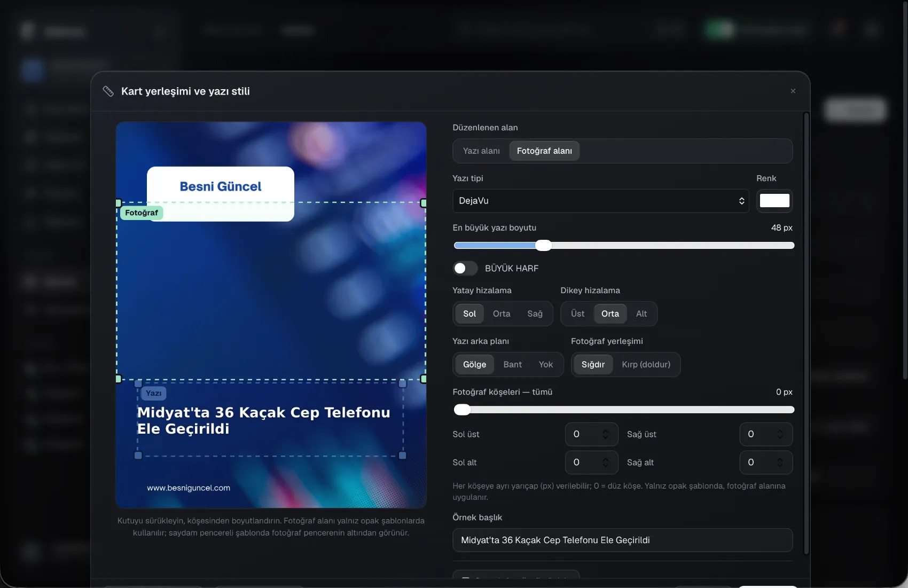The height and width of the screenshot is (588, 908).
Task: Click the top-left handle of text box
Action: click(138, 383)
